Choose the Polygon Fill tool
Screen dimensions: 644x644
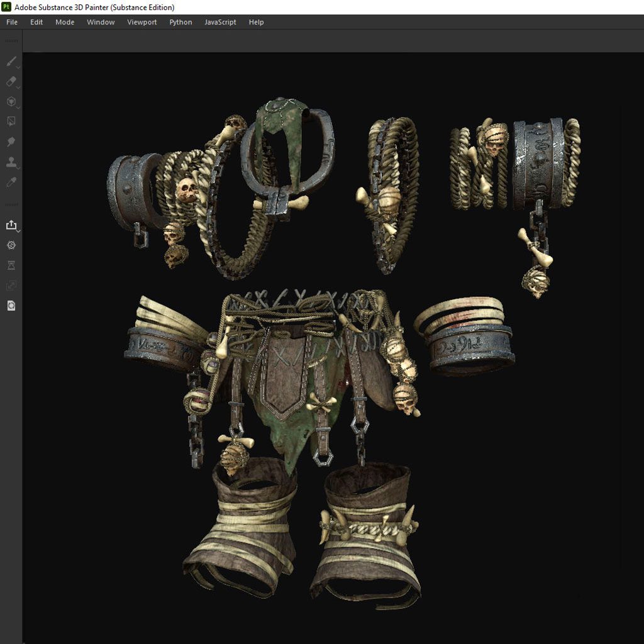coord(11,121)
